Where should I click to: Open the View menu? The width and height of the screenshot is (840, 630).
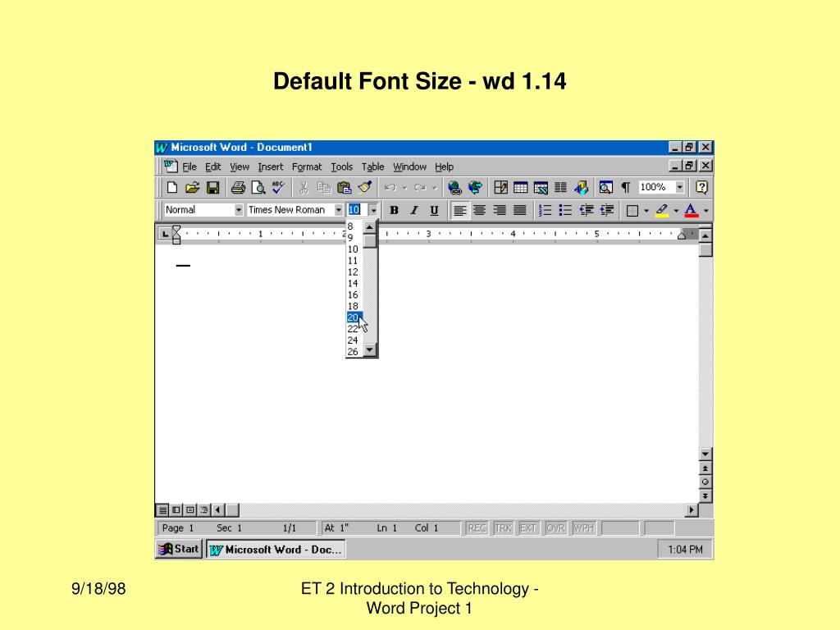point(240,167)
